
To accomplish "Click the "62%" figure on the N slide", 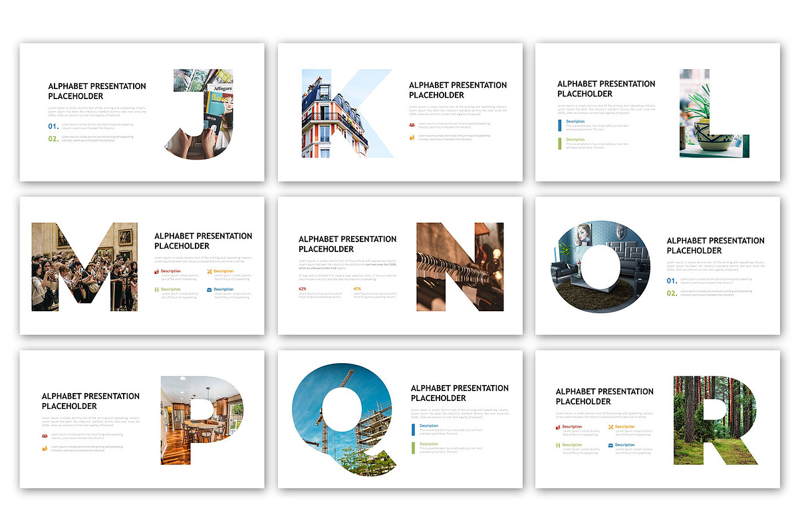I will point(303,289).
